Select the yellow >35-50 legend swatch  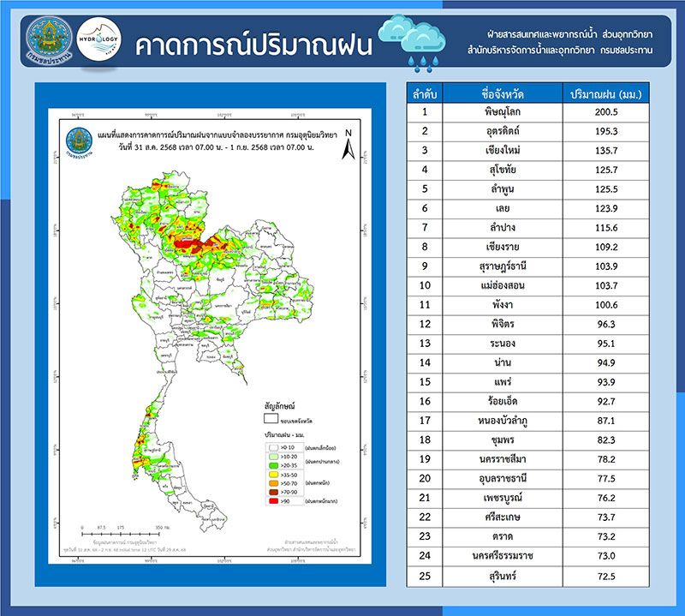pyautogui.click(x=273, y=475)
